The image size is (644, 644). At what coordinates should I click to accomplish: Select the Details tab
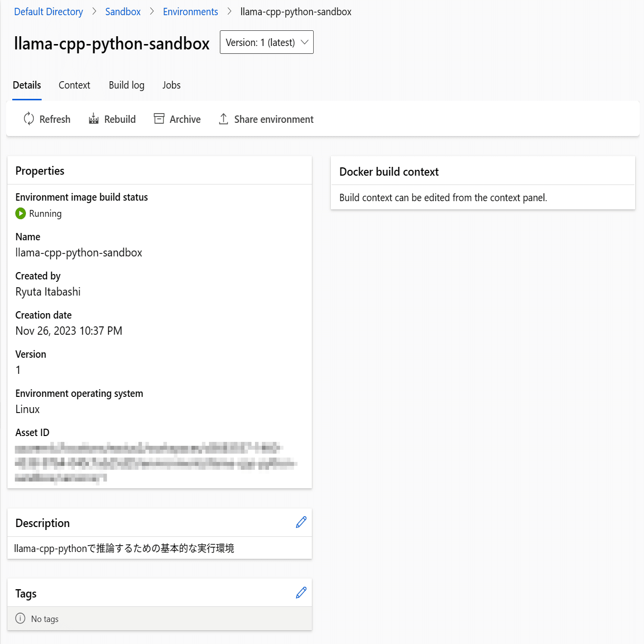click(27, 85)
